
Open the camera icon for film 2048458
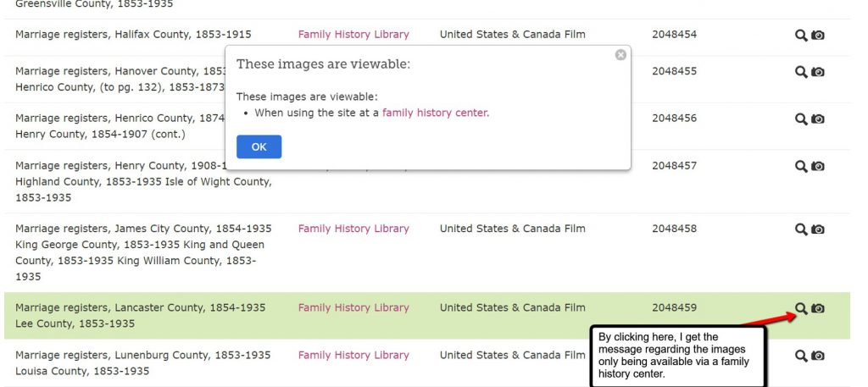(818, 229)
